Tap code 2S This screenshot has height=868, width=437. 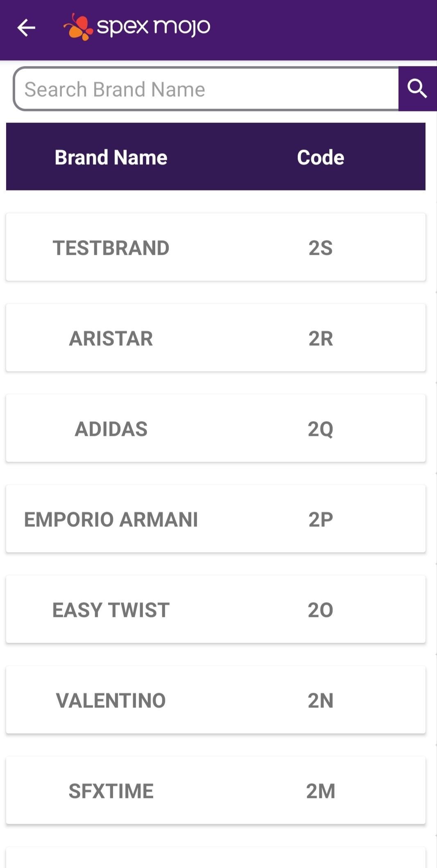[x=321, y=248]
